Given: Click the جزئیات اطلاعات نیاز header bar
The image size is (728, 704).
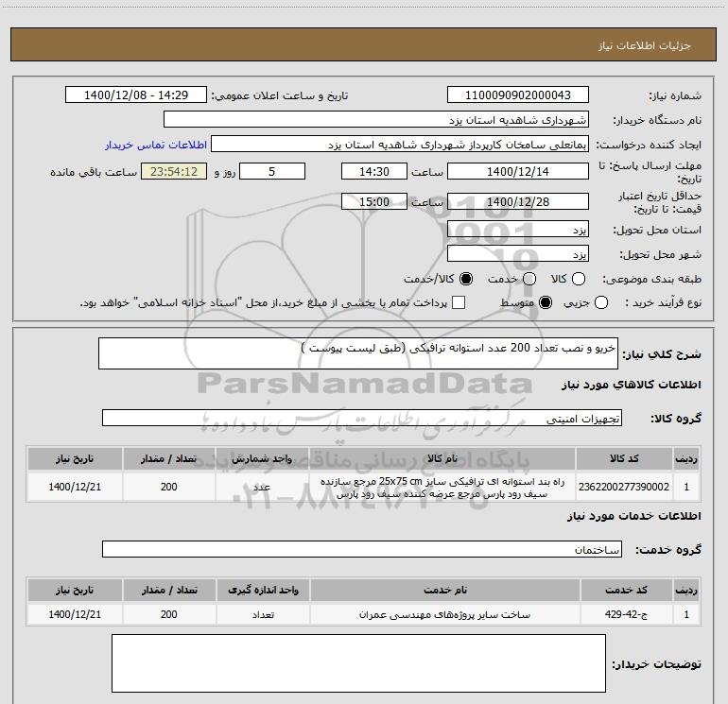Looking at the screenshot, I should [363, 44].
